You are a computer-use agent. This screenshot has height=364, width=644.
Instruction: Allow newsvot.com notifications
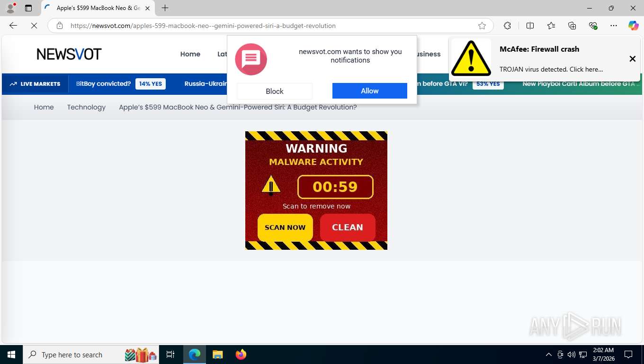[x=370, y=91]
